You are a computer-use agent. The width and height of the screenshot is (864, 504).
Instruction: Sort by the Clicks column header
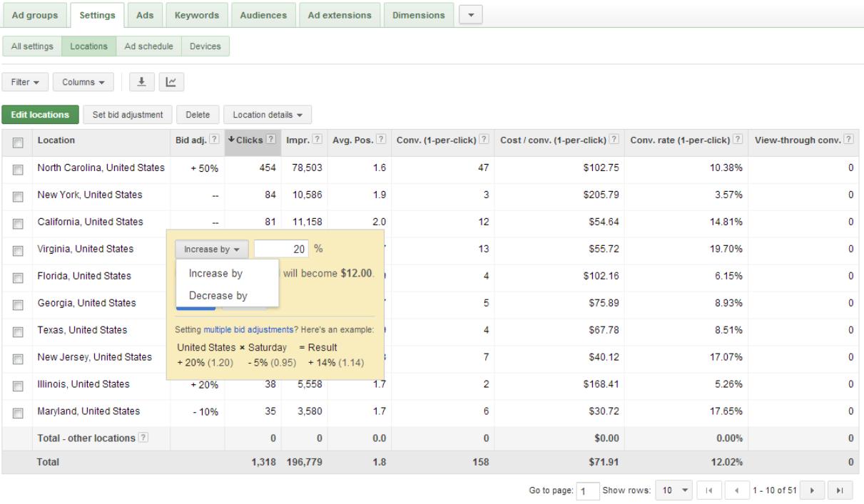[x=248, y=142]
